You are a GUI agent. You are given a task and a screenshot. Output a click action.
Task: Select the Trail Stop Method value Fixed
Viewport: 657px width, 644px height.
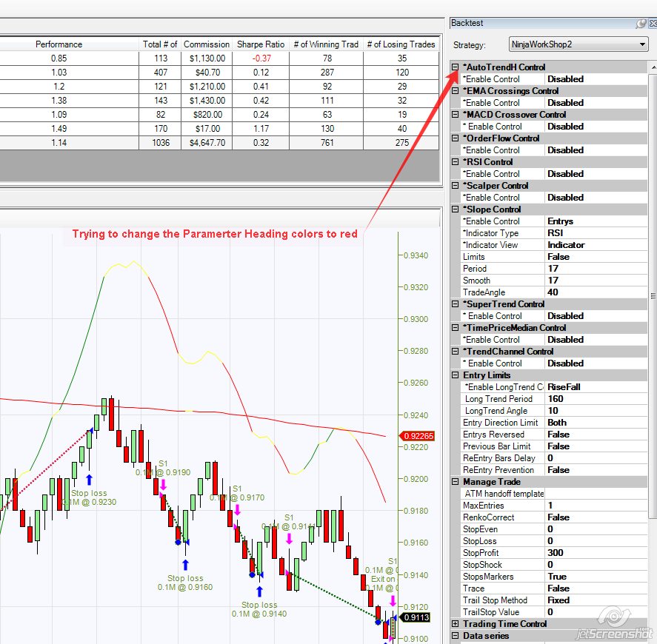596,600
